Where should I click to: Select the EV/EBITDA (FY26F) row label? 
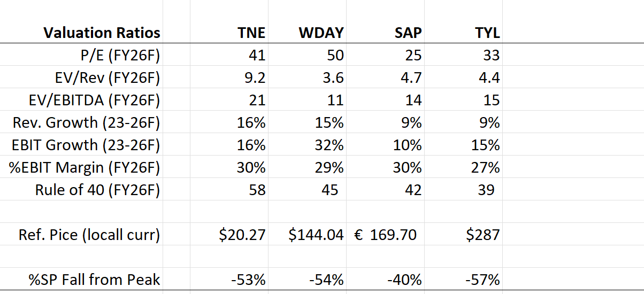[x=93, y=100]
